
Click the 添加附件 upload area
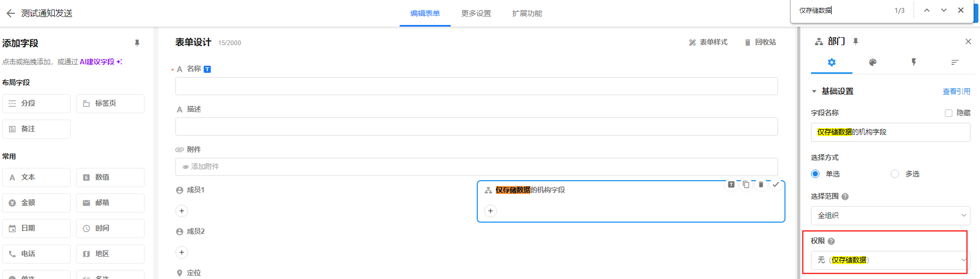[x=477, y=167]
